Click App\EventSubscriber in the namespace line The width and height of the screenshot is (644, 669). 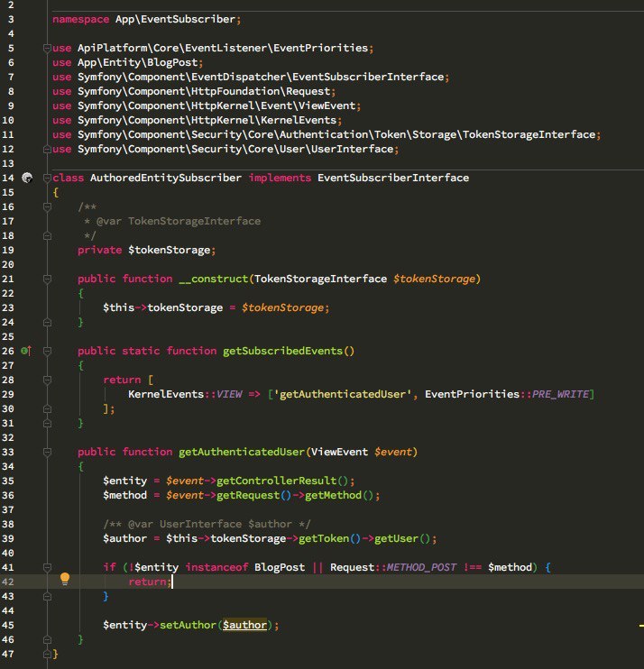click(175, 20)
